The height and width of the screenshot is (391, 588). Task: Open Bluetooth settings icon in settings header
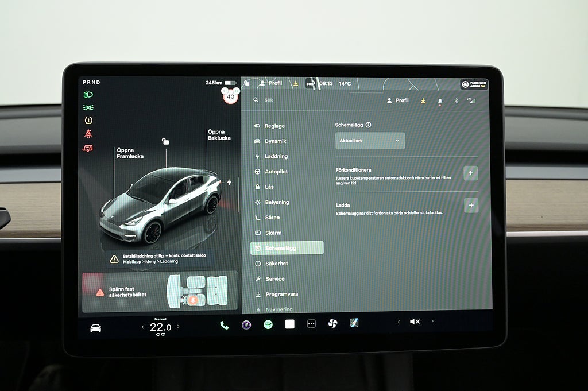coord(457,100)
